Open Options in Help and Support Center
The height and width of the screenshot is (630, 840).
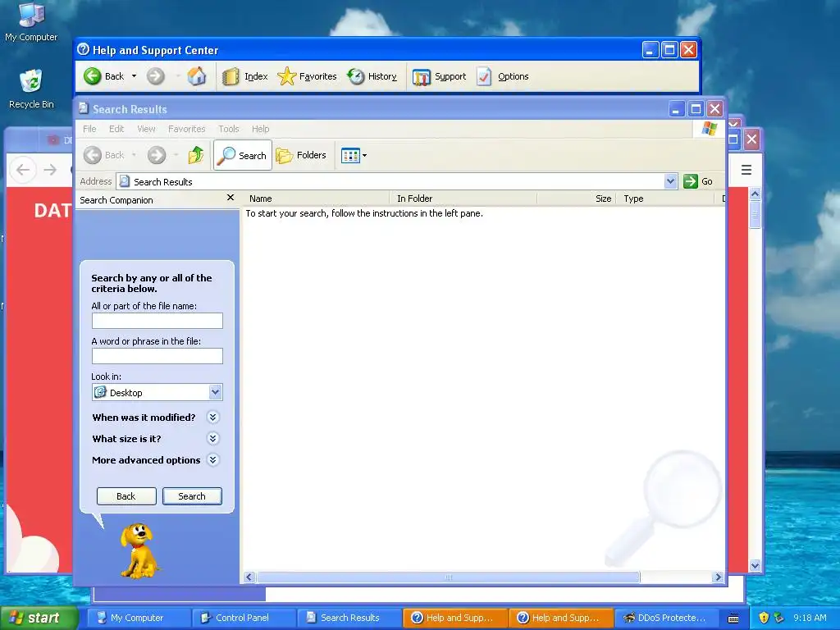[503, 76]
